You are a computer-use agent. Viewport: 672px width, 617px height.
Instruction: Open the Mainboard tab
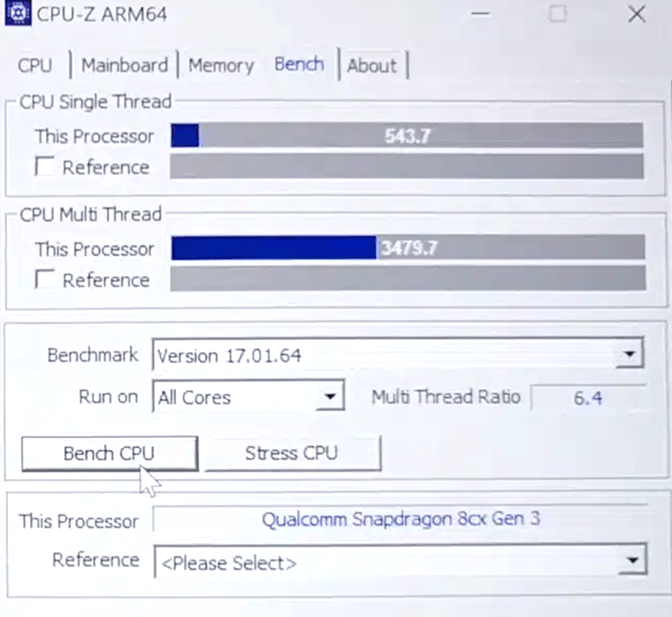(x=124, y=66)
